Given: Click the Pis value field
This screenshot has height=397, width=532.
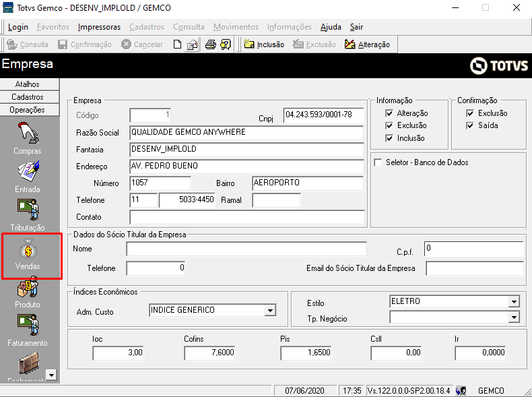Looking at the screenshot, I should point(306,353).
